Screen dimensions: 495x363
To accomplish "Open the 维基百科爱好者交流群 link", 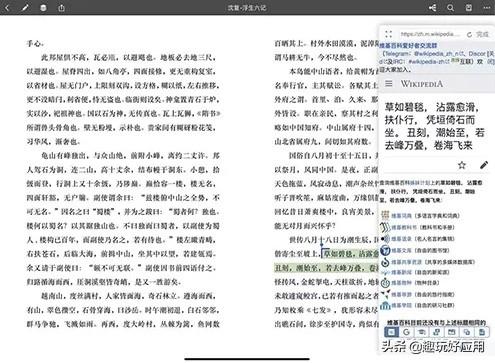I will click(x=408, y=46).
